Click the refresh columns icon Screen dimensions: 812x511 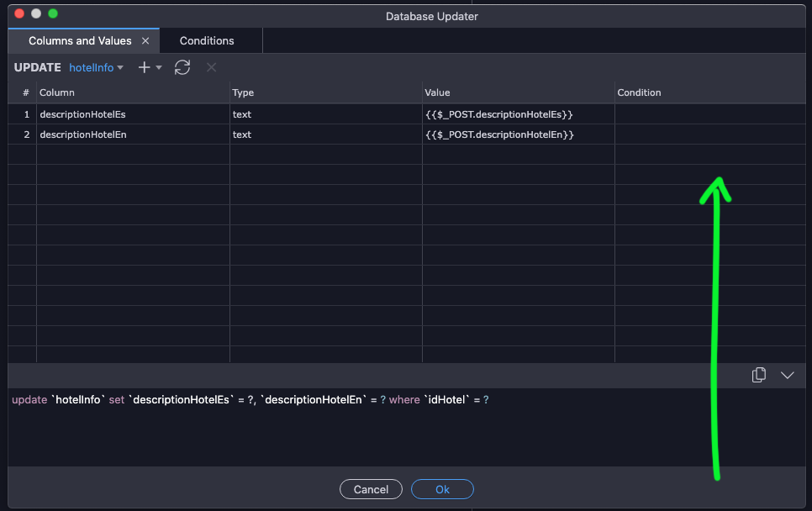click(182, 67)
